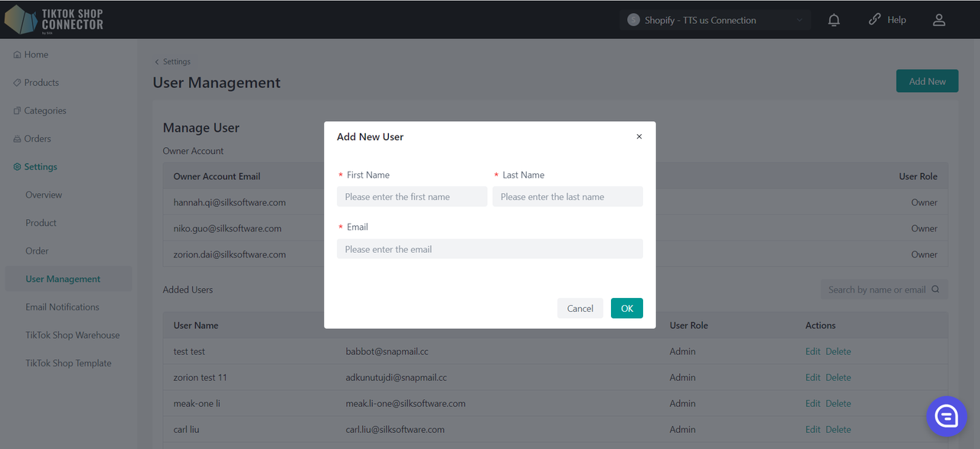This screenshot has width=980, height=449.
Task: Focus the Email input field
Action: (x=489, y=249)
